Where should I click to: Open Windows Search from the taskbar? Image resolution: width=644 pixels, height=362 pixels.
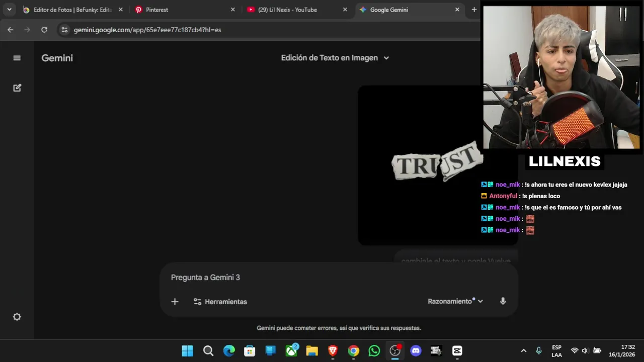208,351
